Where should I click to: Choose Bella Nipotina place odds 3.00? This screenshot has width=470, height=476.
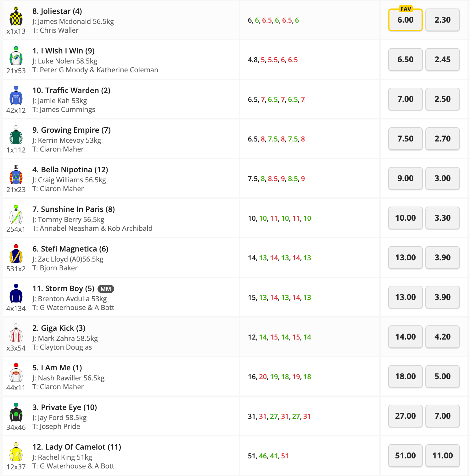click(x=442, y=179)
